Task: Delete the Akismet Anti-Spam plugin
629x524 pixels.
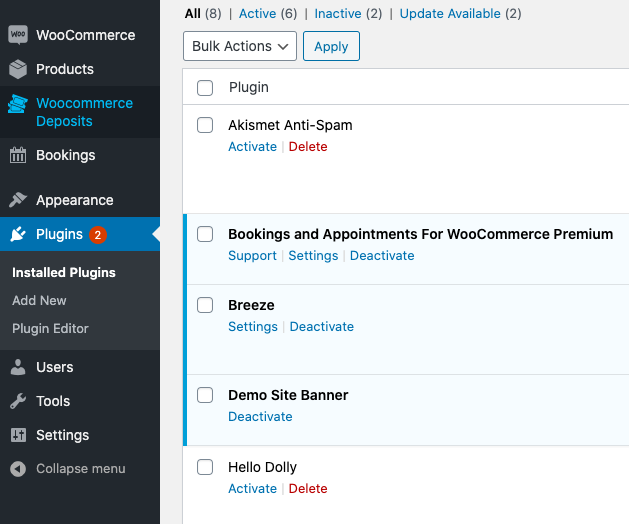Action: point(308,146)
